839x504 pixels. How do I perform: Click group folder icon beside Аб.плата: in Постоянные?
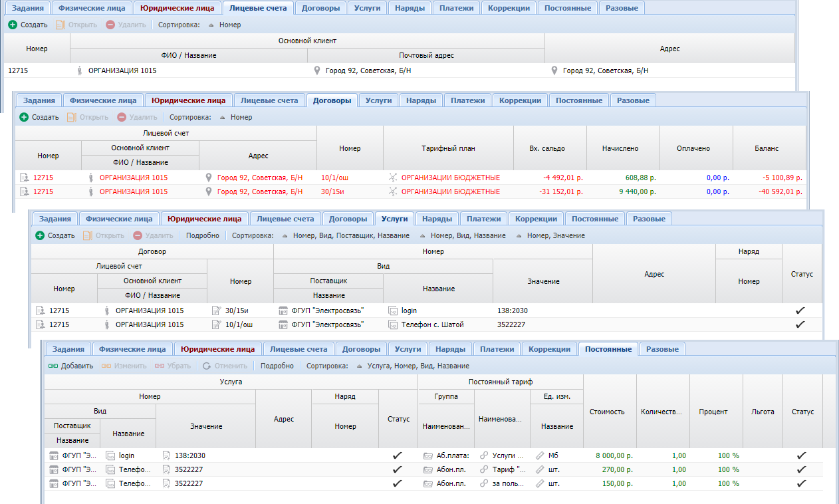[x=428, y=455]
